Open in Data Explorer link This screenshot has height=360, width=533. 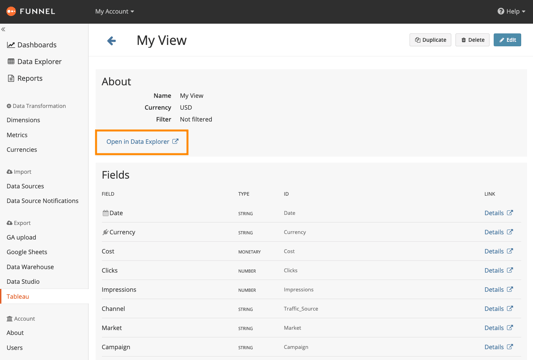click(x=142, y=142)
